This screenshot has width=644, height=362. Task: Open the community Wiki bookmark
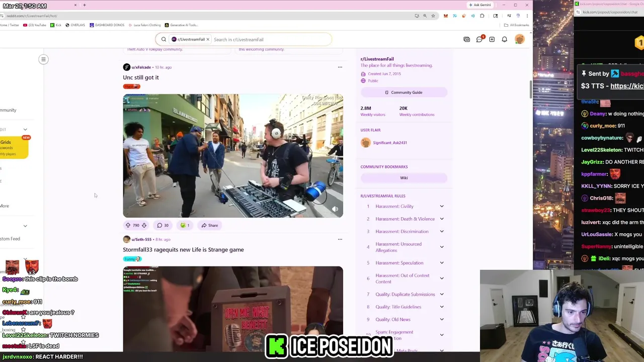pyautogui.click(x=404, y=177)
